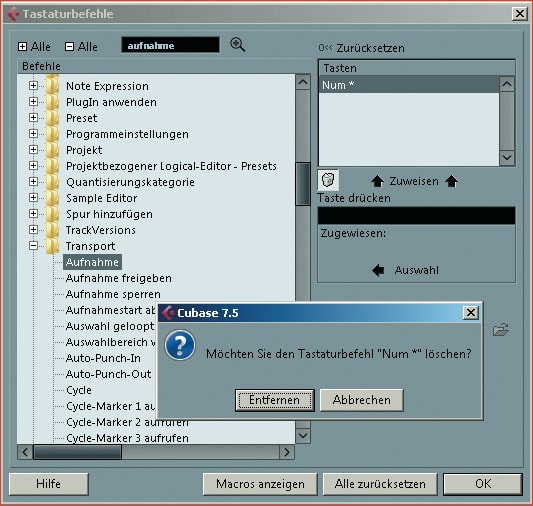
Task: Select Cycle-Marker 3 aufrufen
Action: [x=127, y=438]
